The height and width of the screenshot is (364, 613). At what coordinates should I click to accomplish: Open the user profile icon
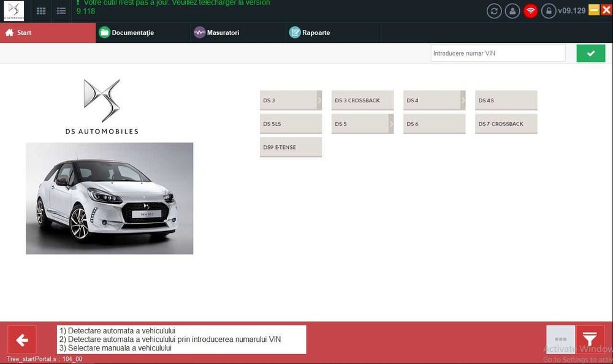(x=512, y=11)
